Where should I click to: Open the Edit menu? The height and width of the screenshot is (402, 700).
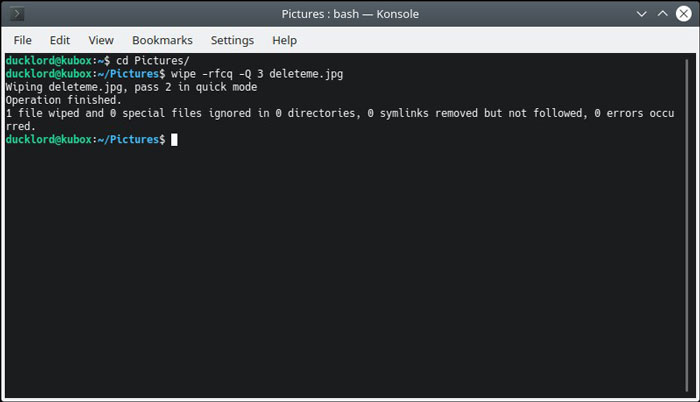coord(60,40)
